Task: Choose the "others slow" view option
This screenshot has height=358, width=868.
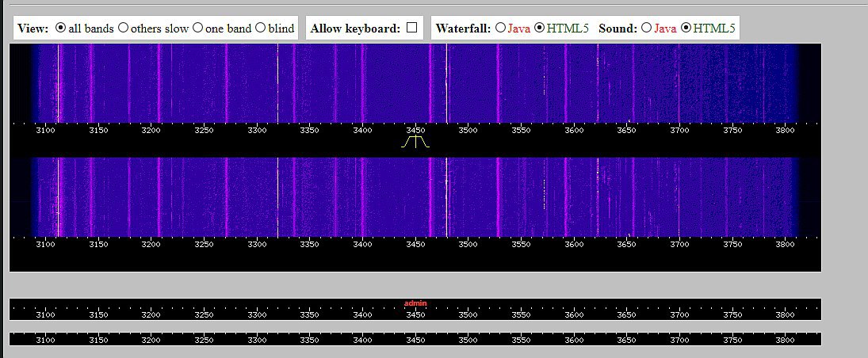Action: [x=124, y=28]
